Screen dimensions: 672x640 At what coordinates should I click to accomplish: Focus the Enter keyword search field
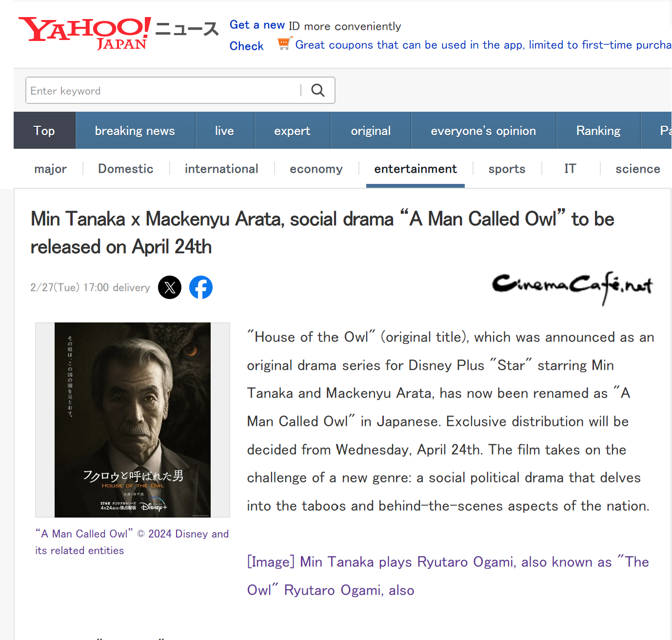[163, 90]
